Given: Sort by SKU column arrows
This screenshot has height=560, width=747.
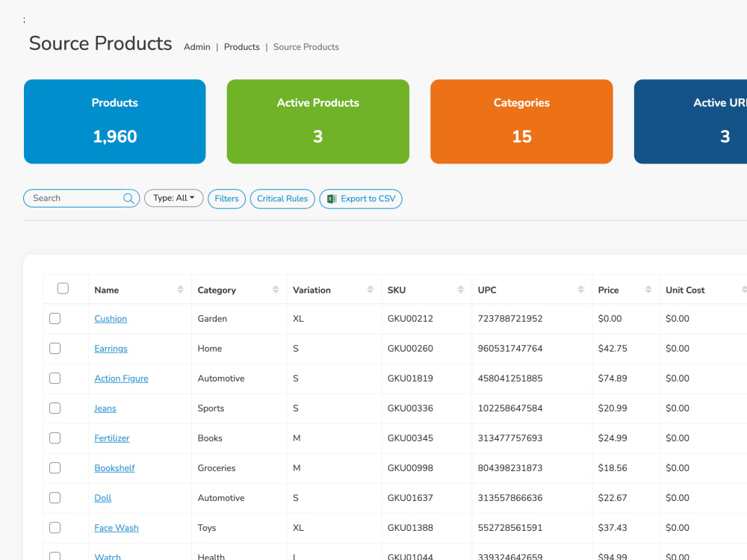Looking at the screenshot, I should click(461, 290).
